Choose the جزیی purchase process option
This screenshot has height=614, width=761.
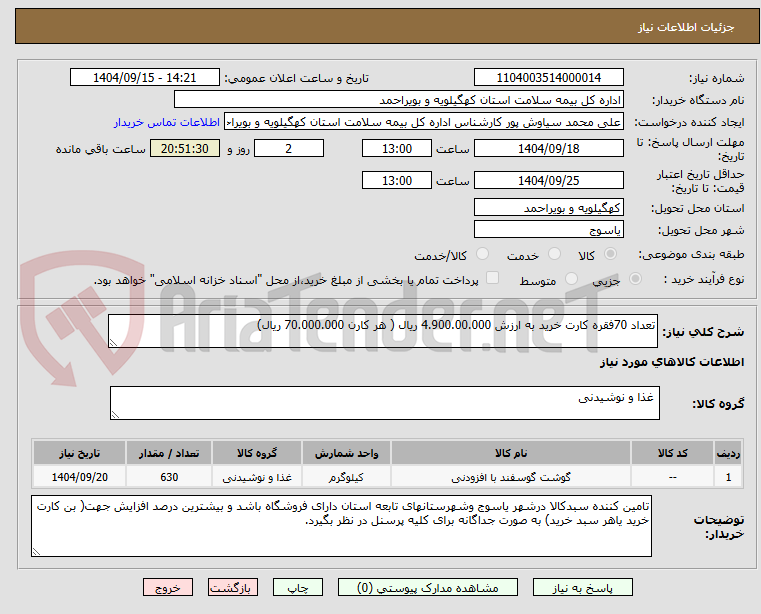coord(635,279)
